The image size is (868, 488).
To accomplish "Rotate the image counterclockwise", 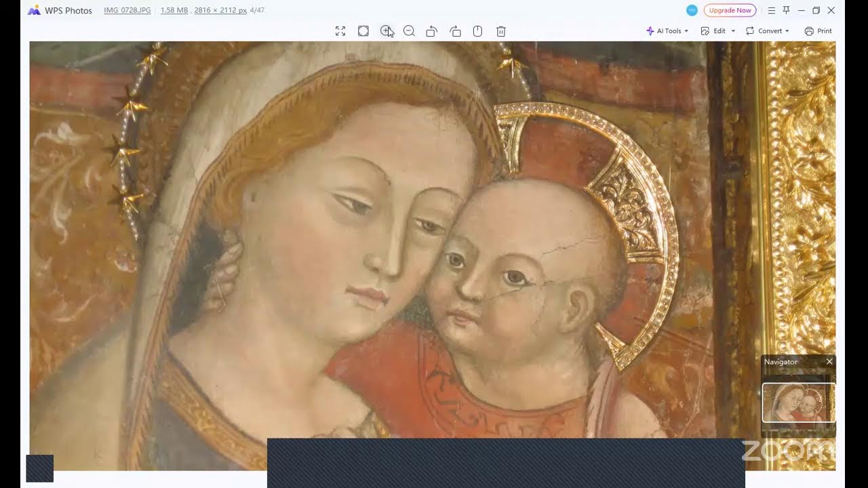I will click(431, 31).
